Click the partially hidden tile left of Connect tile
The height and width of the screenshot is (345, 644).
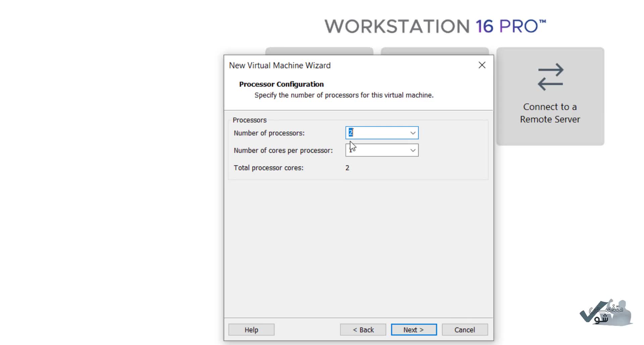(435, 51)
